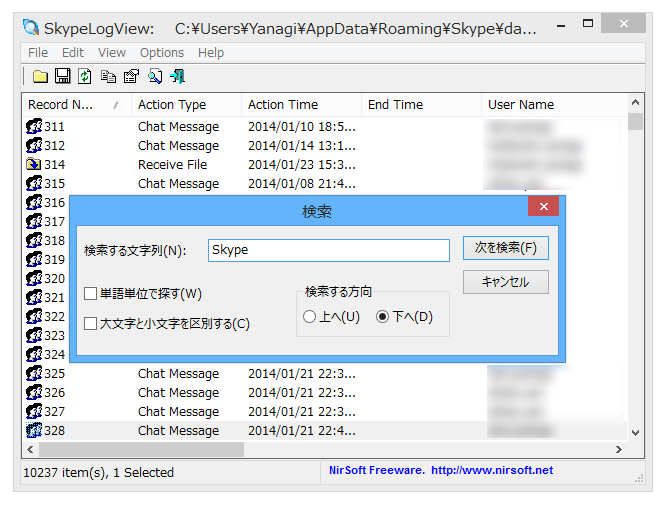Click action time 2014/01/21 22:4...
This screenshot has width=670, height=511.
tap(302, 430)
